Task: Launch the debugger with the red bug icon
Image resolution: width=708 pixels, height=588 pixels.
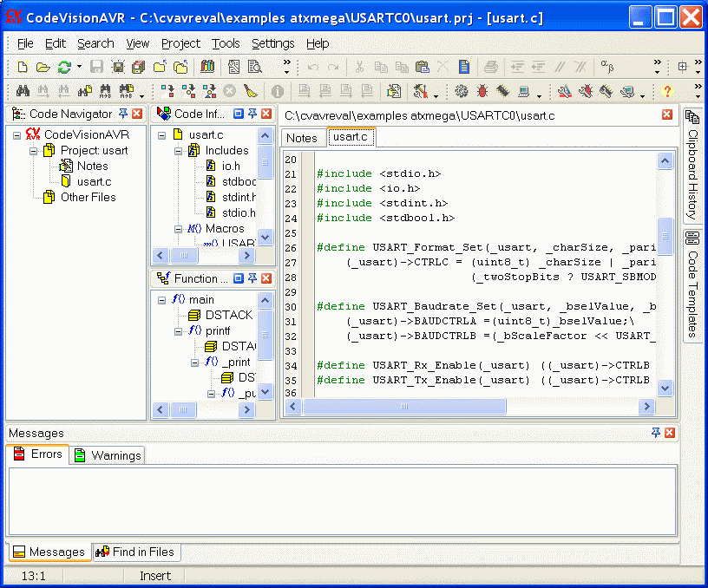Action: click(481, 91)
